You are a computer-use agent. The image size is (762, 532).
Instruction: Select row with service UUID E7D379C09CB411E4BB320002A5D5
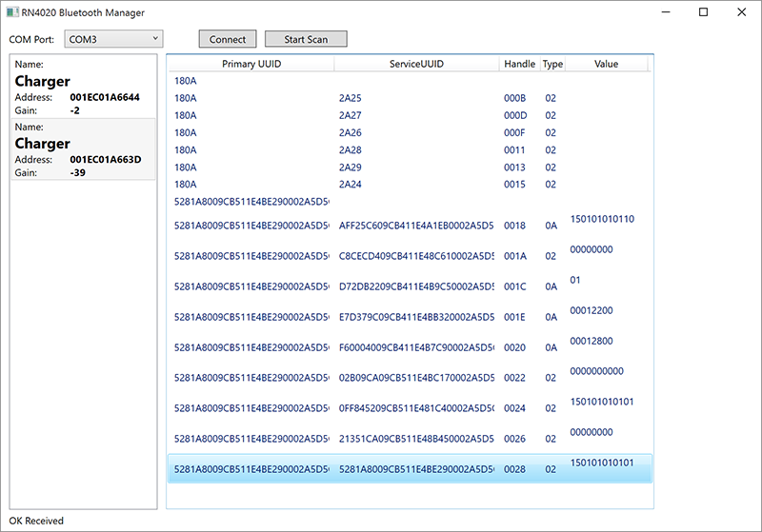[410, 317]
